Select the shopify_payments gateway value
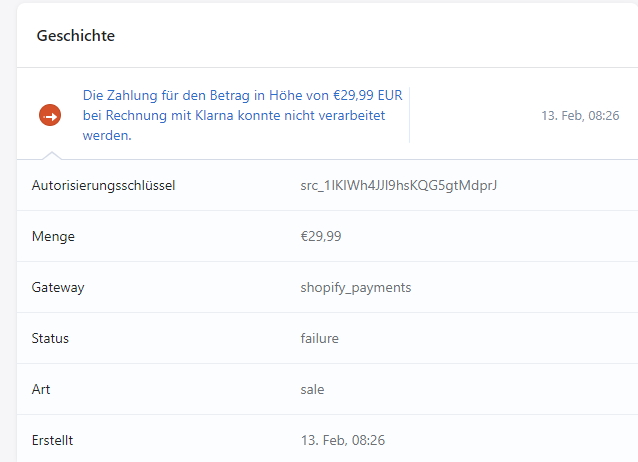This screenshot has width=638, height=462. [355, 287]
